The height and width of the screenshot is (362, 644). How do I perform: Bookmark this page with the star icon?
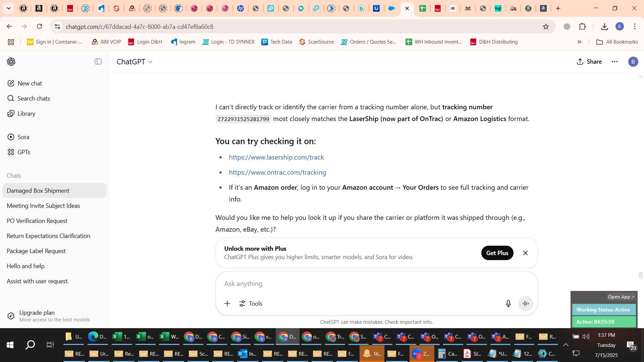(x=546, y=26)
